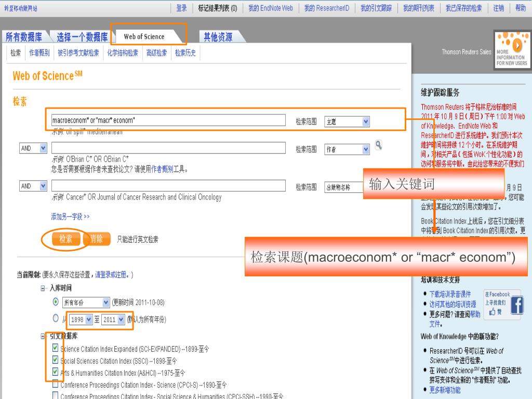Click the orange Search button

tap(66, 239)
